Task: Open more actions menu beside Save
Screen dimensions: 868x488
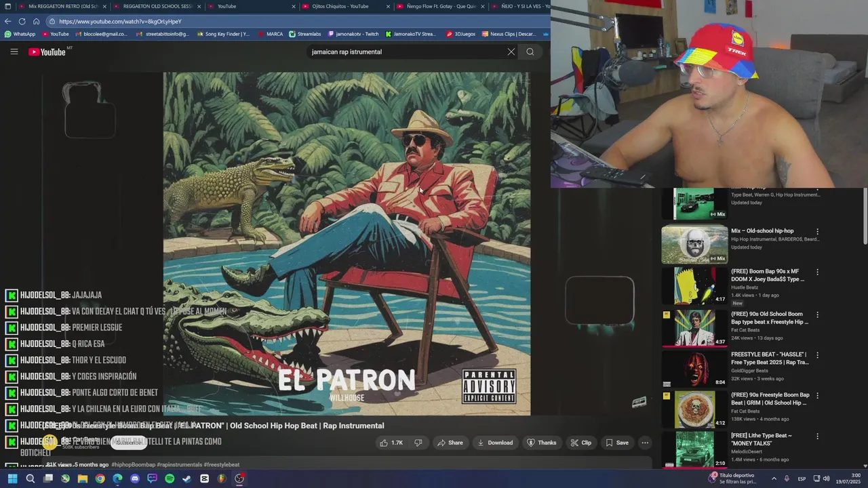Action: click(645, 443)
